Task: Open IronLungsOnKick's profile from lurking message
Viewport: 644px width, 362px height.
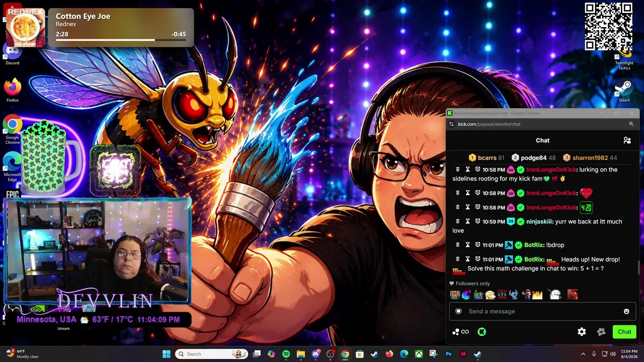Action: point(551,169)
